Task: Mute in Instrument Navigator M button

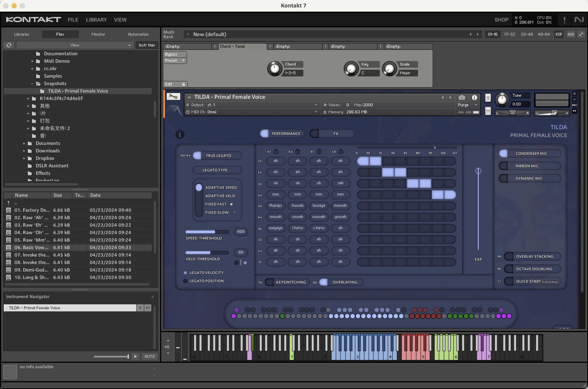Action: pyautogui.click(x=148, y=308)
